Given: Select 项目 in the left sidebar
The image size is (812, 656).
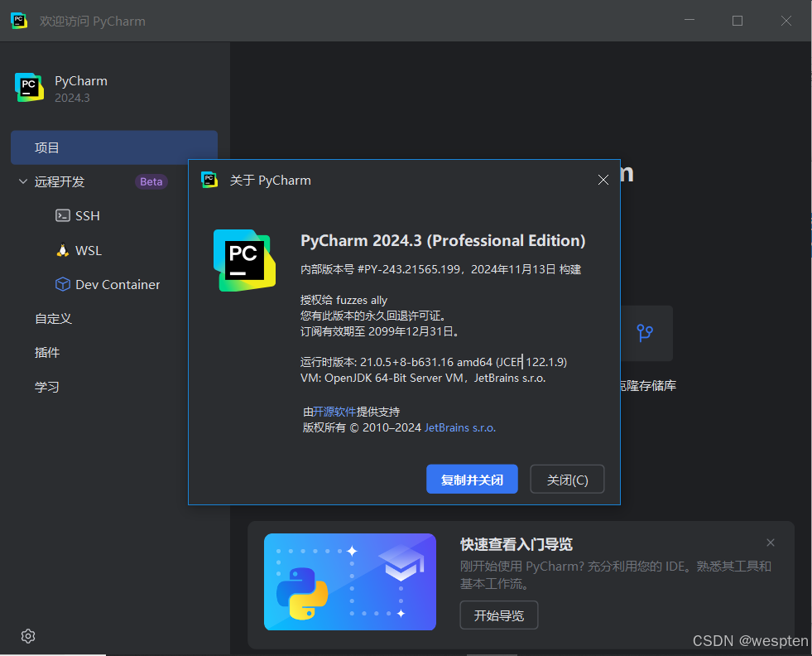Looking at the screenshot, I should click(48, 147).
